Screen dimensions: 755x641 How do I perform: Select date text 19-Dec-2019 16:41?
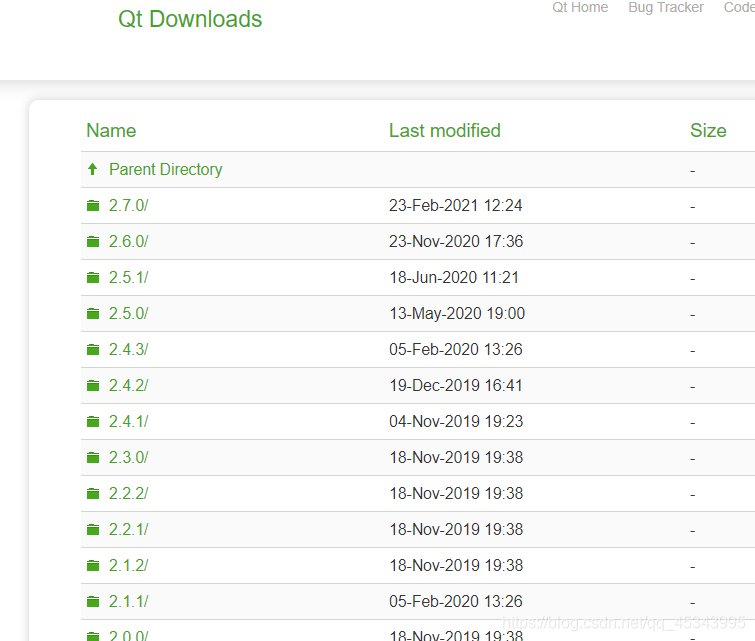point(456,385)
